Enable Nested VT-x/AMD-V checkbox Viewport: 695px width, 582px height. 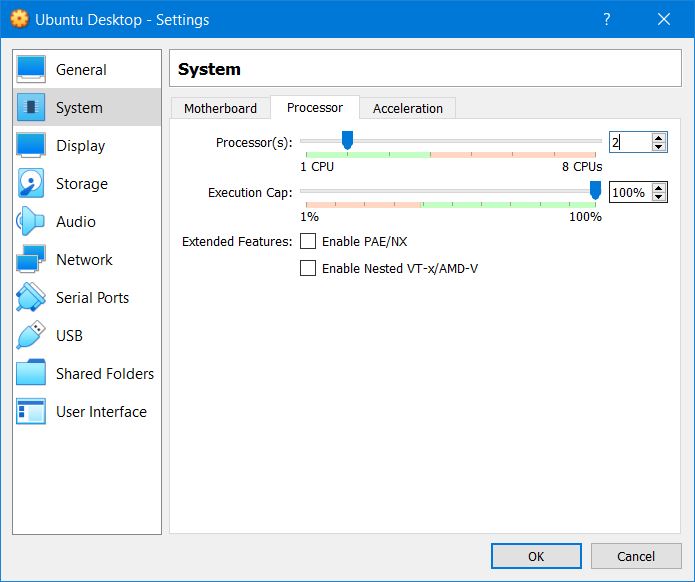(x=308, y=268)
